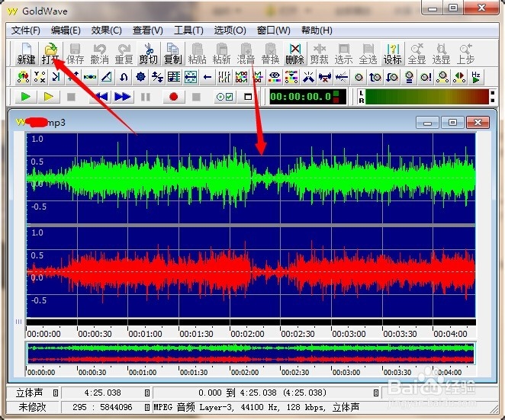Image resolution: width=505 pixels, height=420 pixels.
Task: Click the vertical sliders equalizer icon
Action: click(224, 77)
